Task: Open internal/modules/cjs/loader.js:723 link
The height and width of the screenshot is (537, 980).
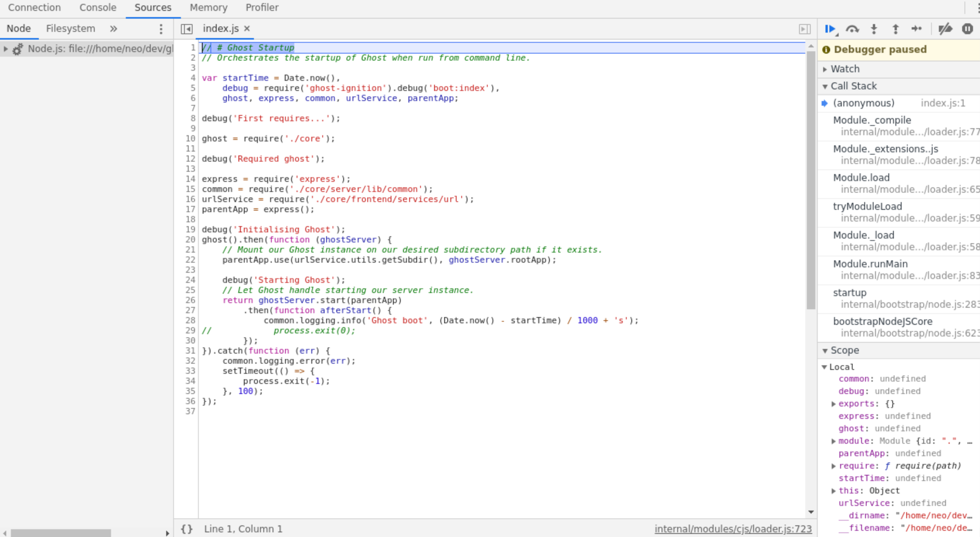Action: click(733, 529)
